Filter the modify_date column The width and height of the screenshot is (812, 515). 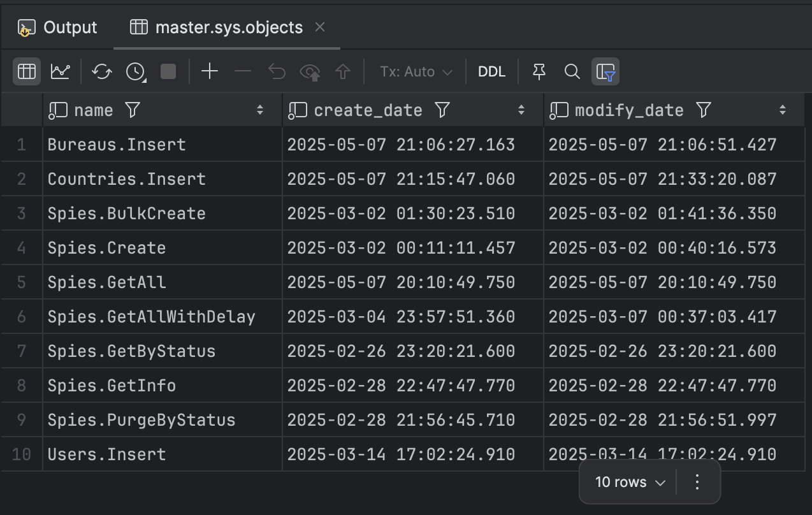[x=703, y=110]
